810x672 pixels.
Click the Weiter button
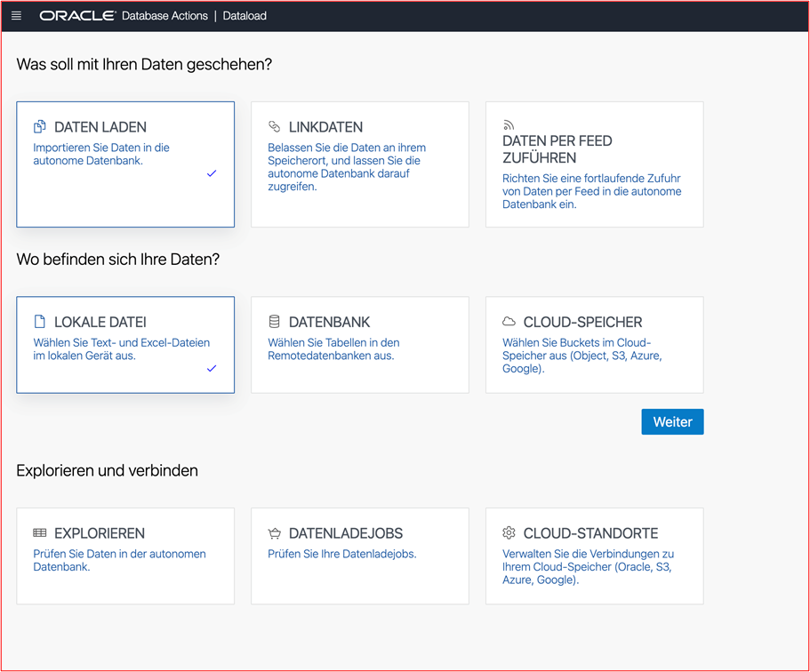[672, 422]
